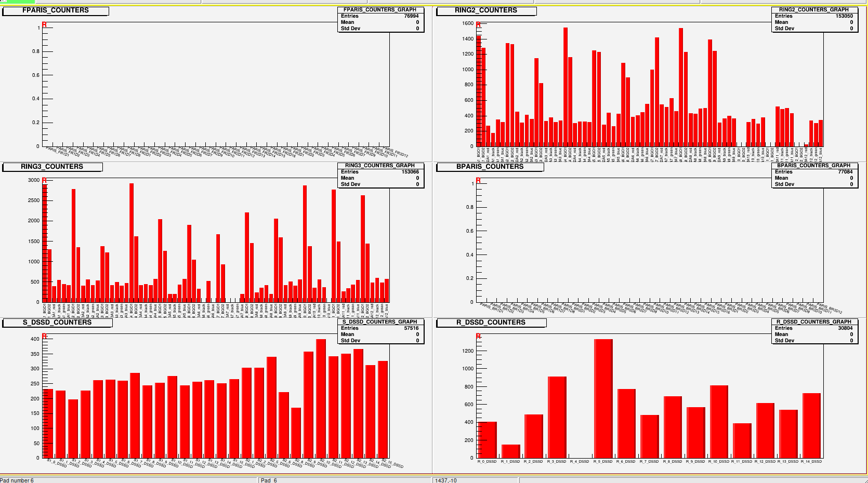Click red R marker in RING3_COUNTERS plot
The width and height of the screenshot is (868, 483).
pyautogui.click(x=44, y=181)
